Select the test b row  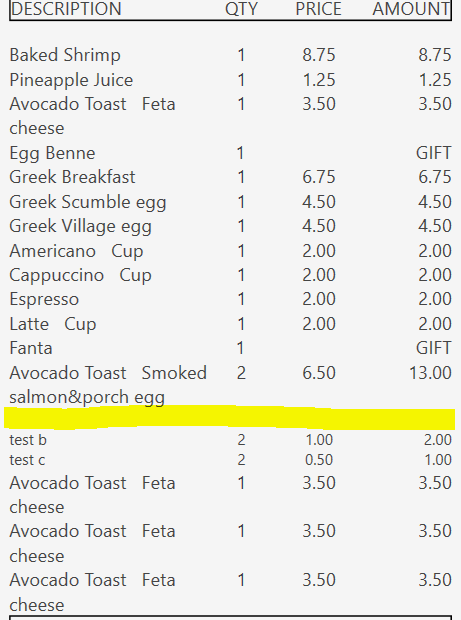[x=230, y=440]
